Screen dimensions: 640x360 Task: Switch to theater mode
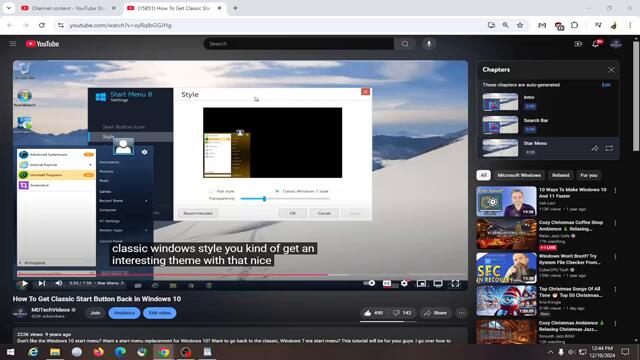438,283
